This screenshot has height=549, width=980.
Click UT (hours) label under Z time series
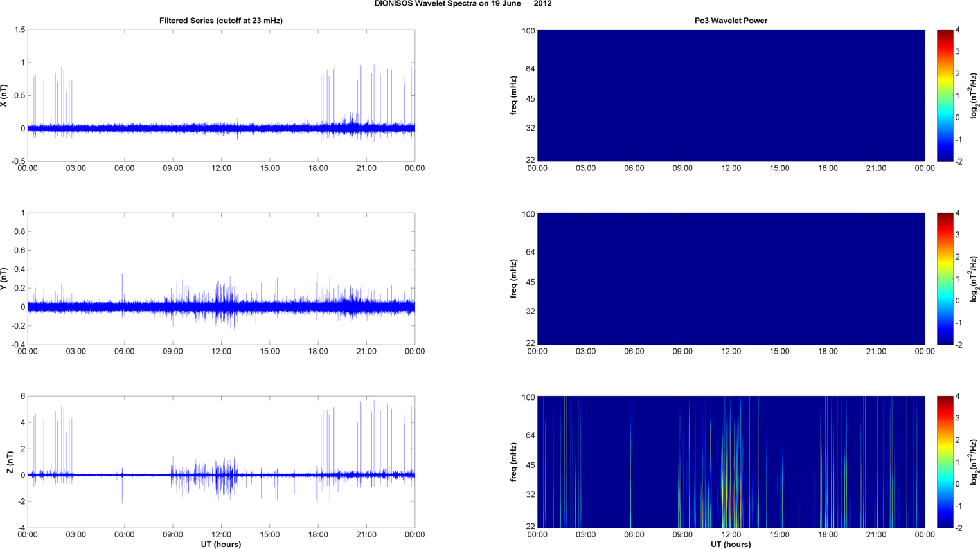pyautogui.click(x=221, y=544)
